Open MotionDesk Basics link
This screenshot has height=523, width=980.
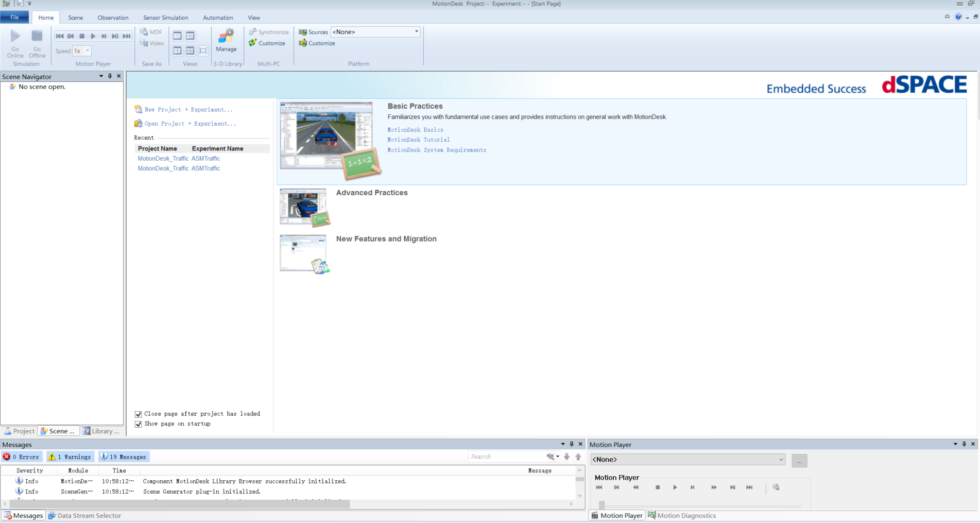[415, 130]
